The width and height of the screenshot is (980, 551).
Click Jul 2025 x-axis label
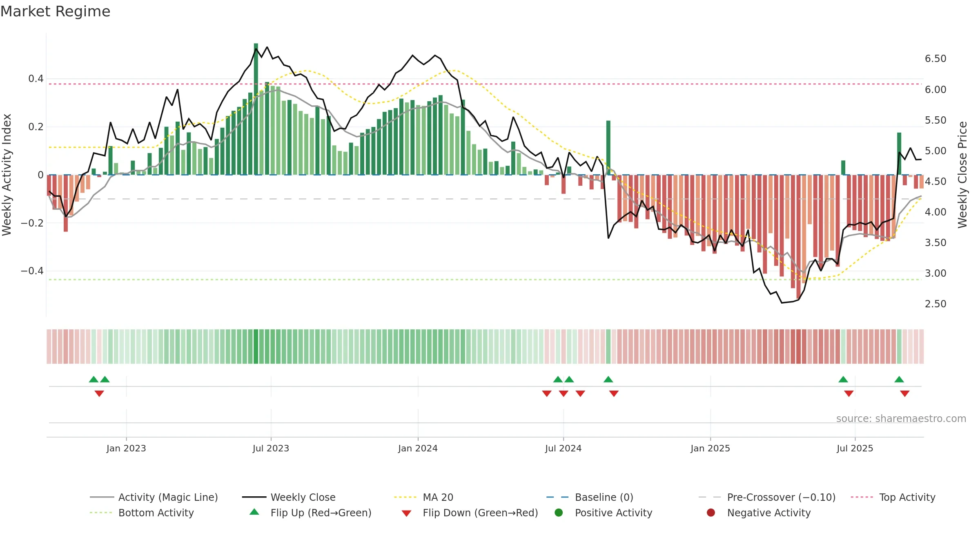[855, 448]
